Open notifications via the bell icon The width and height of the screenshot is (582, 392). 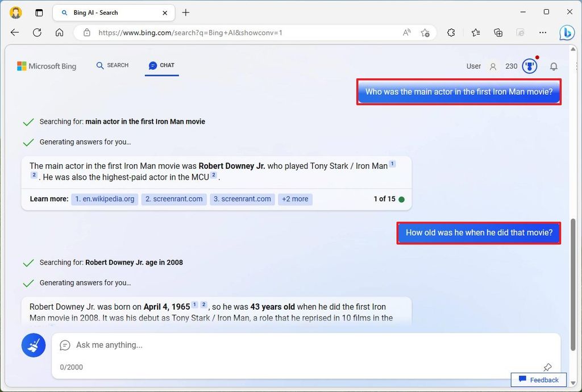click(x=554, y=66)
